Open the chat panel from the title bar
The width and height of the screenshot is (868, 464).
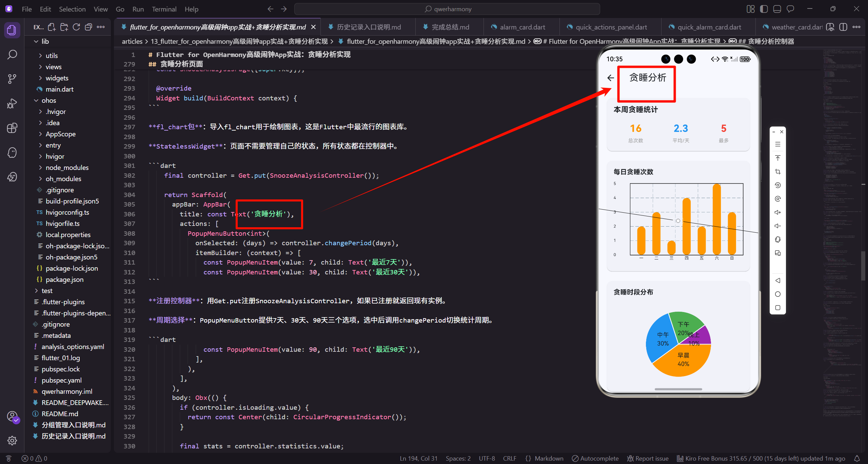point(790,9)
